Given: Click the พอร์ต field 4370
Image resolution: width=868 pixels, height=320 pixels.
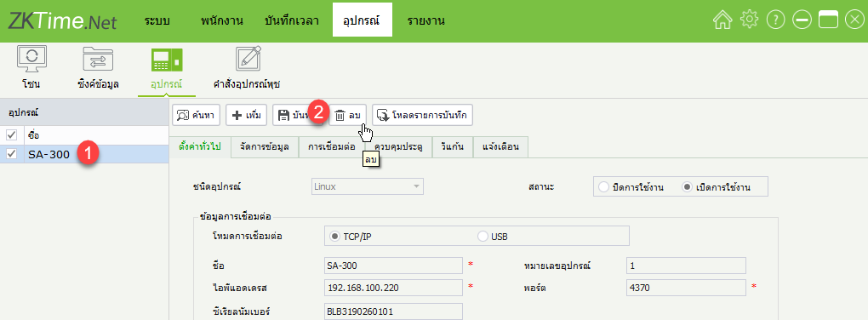Looking at the screenshot, I should pos(687,288).
